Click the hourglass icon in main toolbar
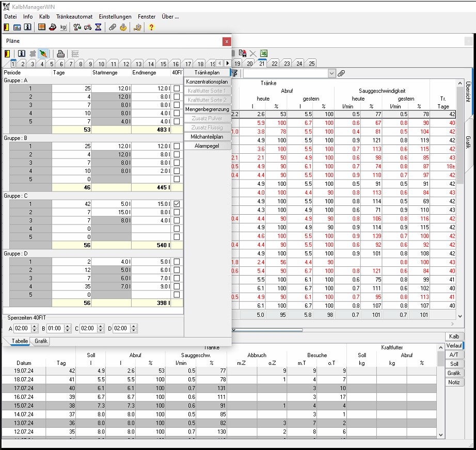The image size is (476, 450). pyautogui.click(x=98, y=27)
